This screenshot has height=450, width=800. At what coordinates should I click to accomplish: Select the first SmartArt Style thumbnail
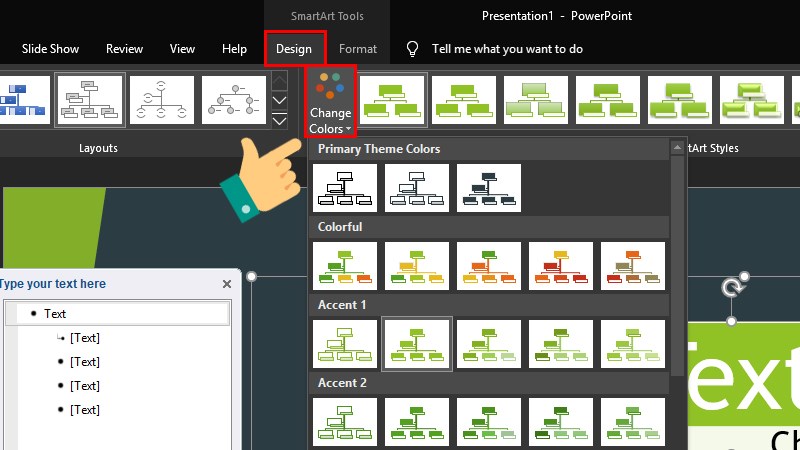click(x=393, y=100)
